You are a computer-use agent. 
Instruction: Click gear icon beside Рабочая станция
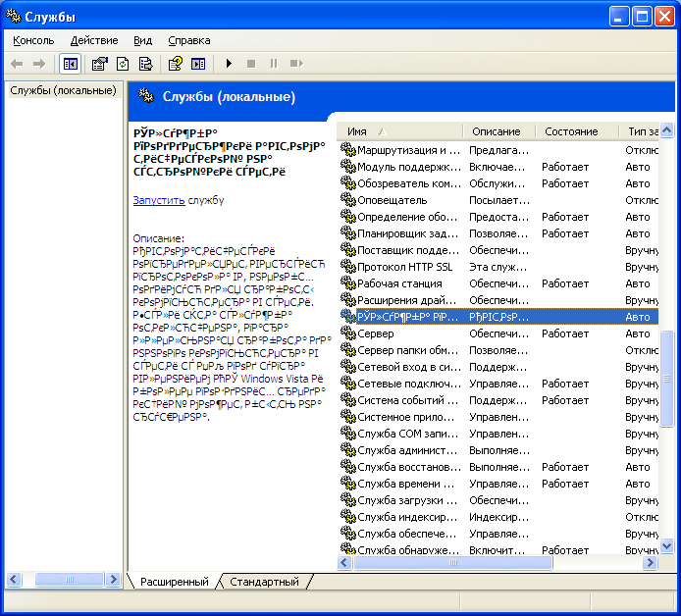[348, 283]
